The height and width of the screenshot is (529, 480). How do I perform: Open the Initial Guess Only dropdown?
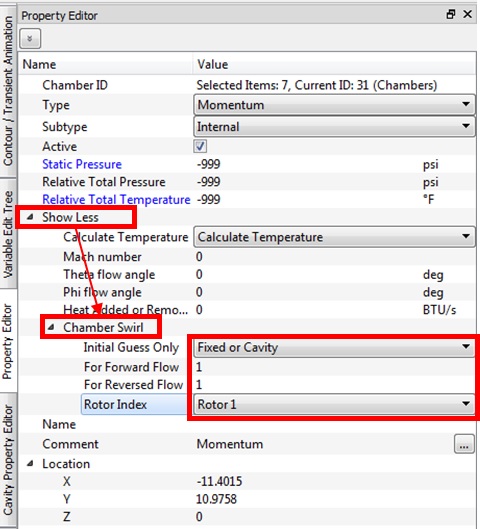334,347
